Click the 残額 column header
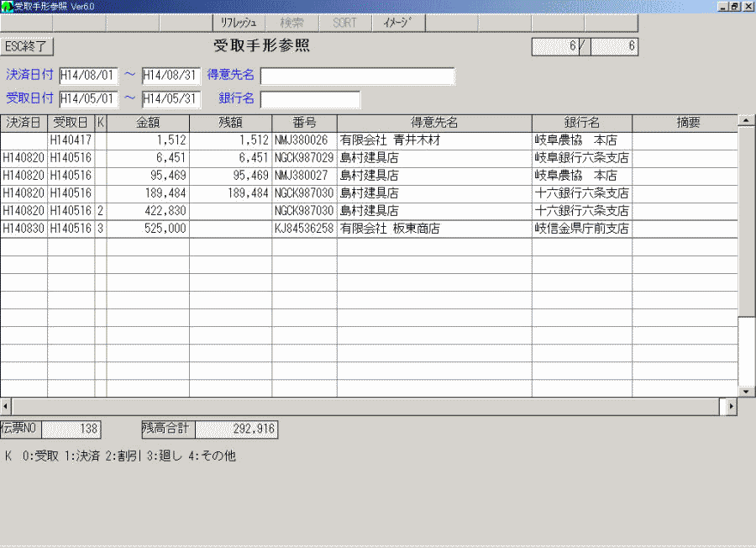The width and height of the screenshot is (756, 548). pyautogui.click(x=230, y=123)
